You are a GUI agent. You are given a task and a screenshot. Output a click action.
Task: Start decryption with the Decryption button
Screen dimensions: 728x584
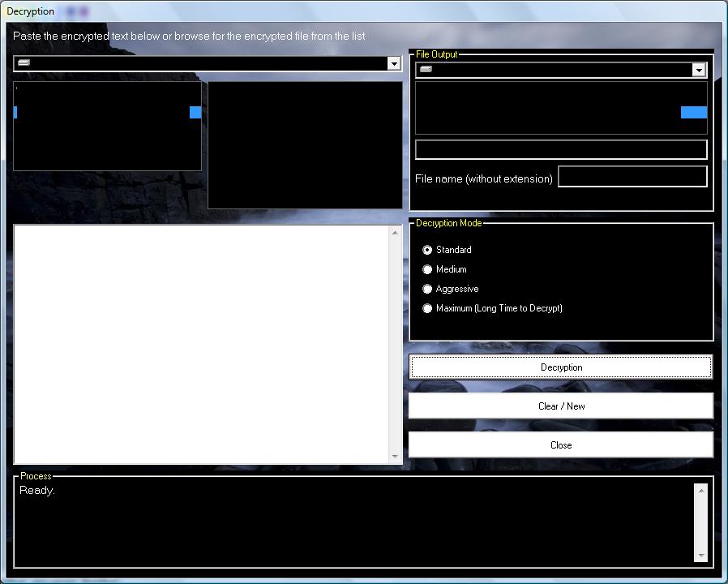561,367
